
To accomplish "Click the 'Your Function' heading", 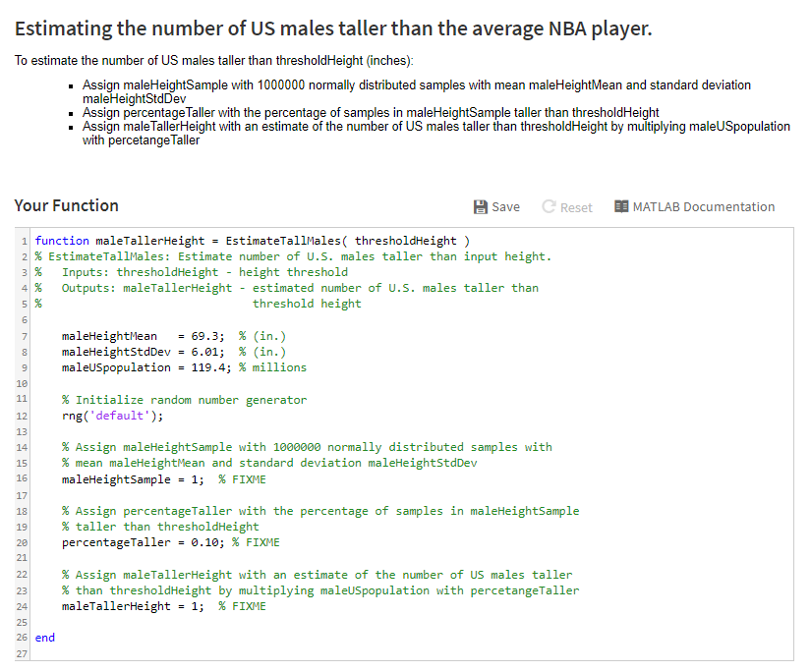I will [x=66, y=205].
